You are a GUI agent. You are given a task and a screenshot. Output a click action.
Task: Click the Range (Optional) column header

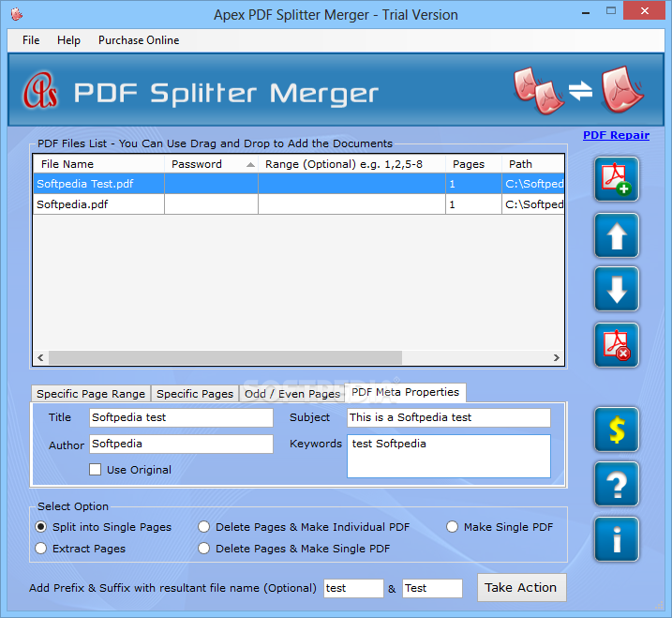(351, 164)
